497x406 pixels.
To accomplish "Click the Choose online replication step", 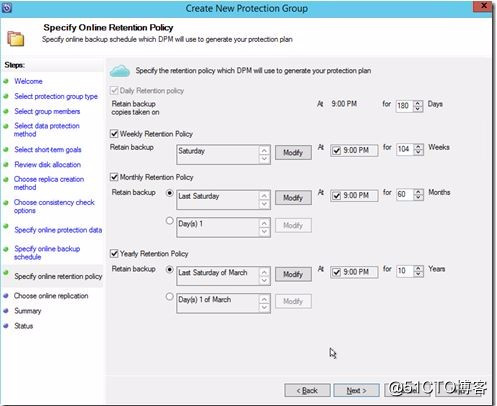I will (x=51, y=296).
